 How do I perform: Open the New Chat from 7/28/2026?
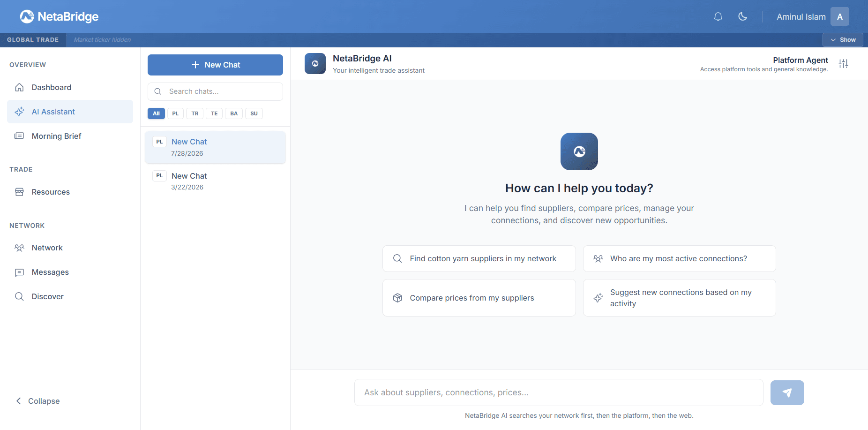tap(215, 147)
